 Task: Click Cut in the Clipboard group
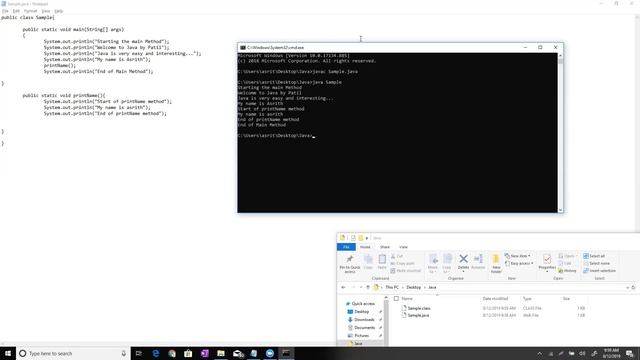pos(397,256)
